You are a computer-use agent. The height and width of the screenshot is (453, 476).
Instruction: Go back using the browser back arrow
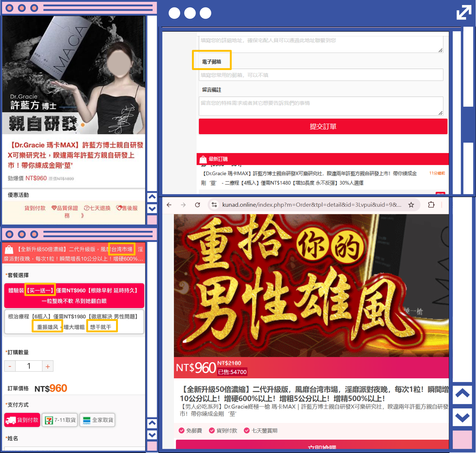(x=169, y=205)
